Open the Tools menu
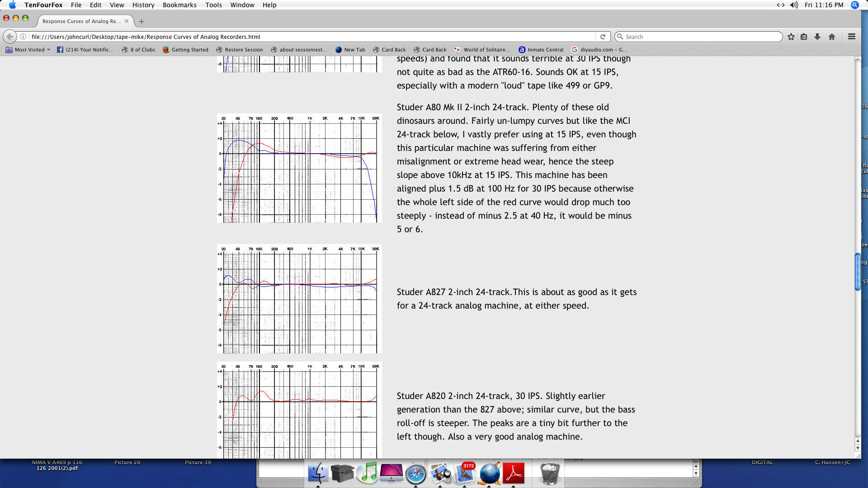Image resolution: width=868 pixels, height=488 pixels. click(213, 5)
